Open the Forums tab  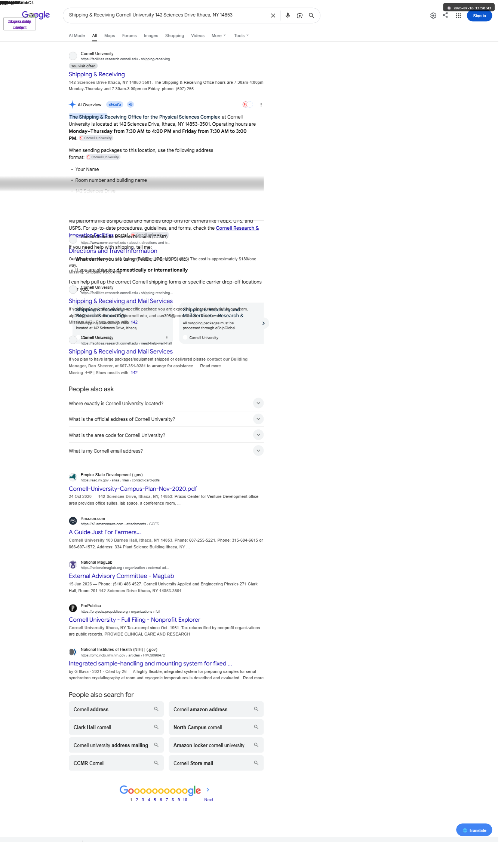(x=129, y=36)
